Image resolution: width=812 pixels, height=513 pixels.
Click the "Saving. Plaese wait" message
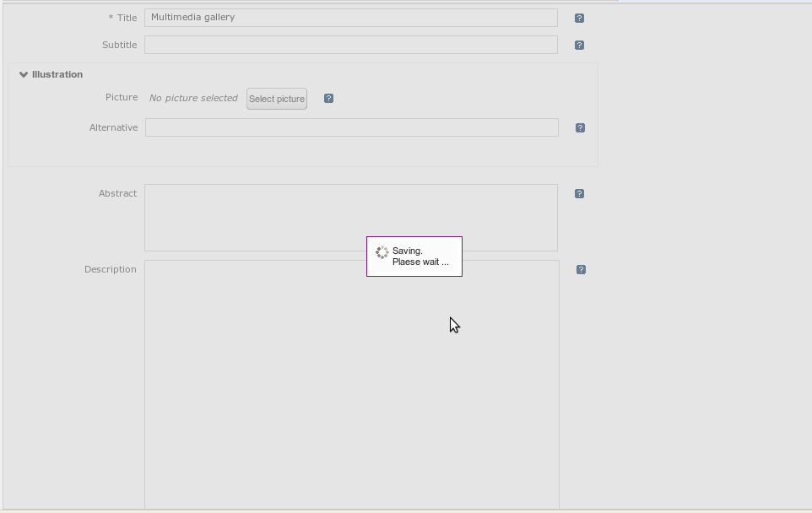pyautogui.click(x=420, y=256)
